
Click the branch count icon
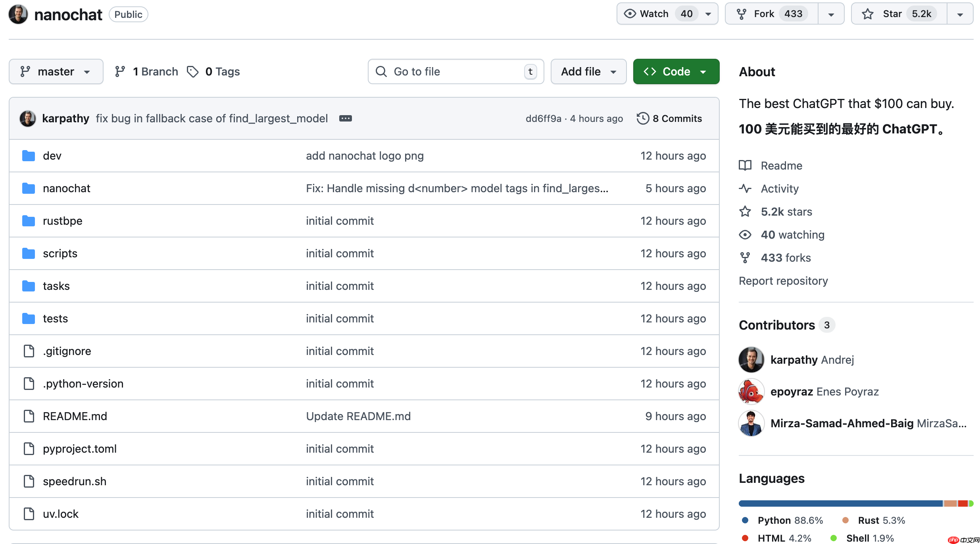pos(120,71)
